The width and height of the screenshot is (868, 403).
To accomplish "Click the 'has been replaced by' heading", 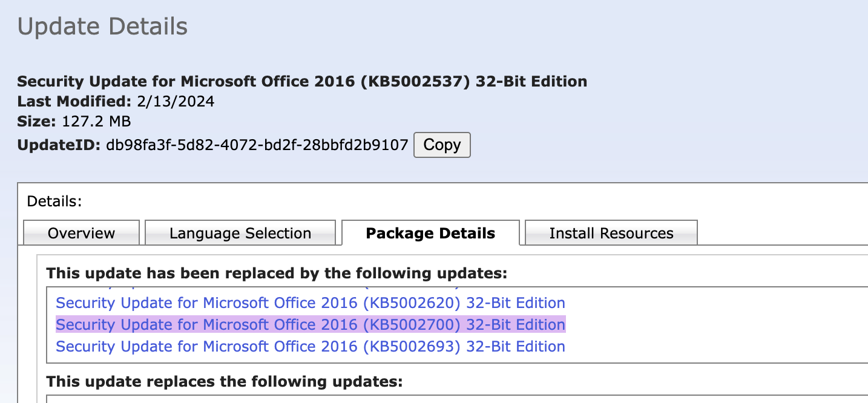I will click(x=277, y=273).
